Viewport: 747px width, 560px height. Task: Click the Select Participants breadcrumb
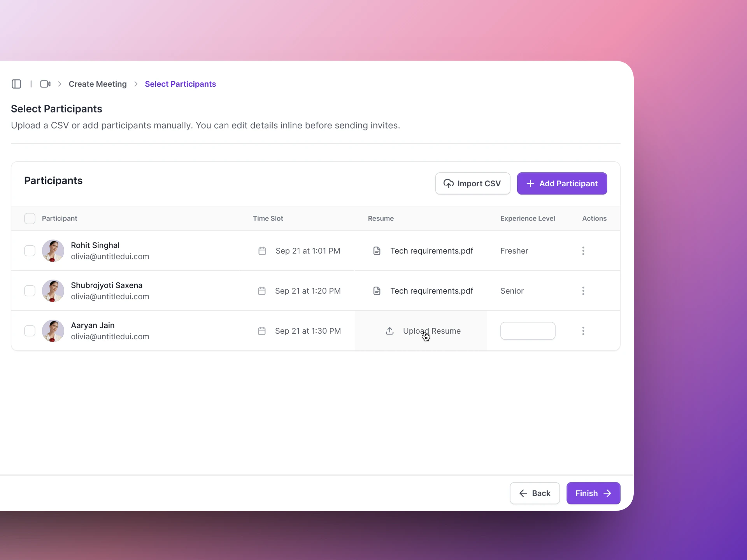(x=180, y=84)
